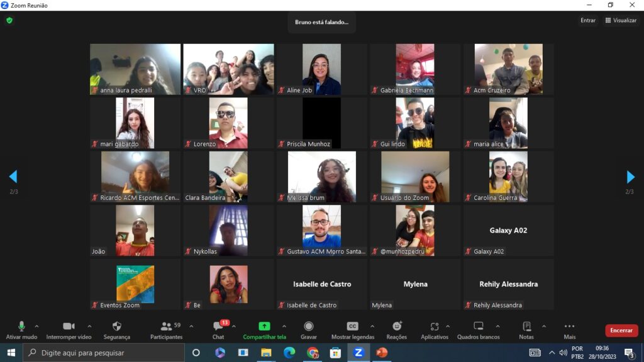Start recording with Gravar icon

click(x=308, y=327)
